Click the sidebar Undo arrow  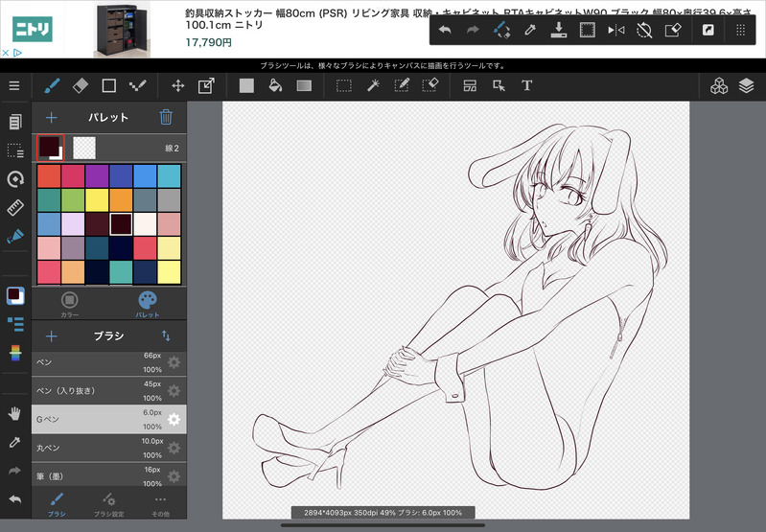click(x=14, y=499)
